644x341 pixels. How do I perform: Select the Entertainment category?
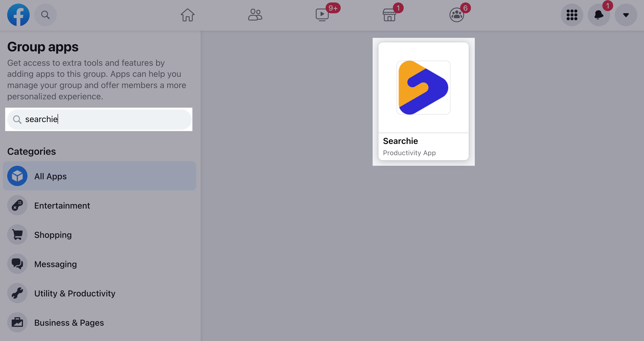(x=99, y=205)
